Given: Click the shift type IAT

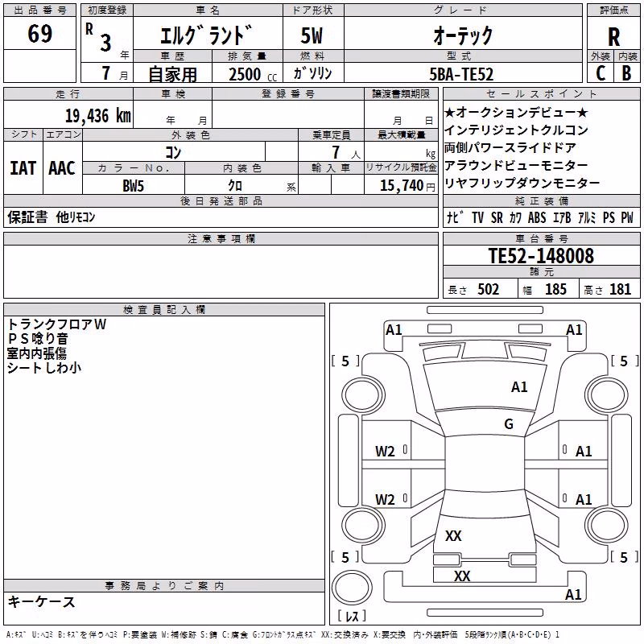Looking at the screenshot, I should 23,168.
